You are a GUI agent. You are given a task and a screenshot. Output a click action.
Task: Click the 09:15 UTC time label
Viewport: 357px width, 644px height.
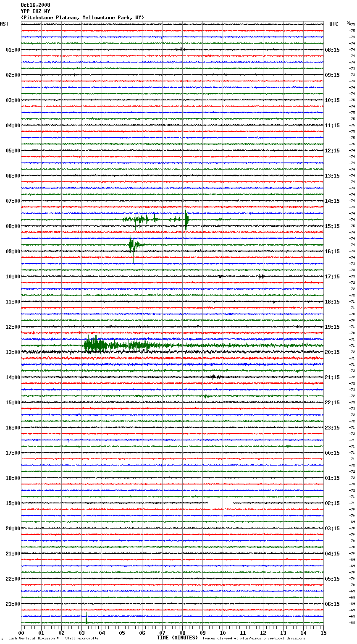tap(332, 75)
